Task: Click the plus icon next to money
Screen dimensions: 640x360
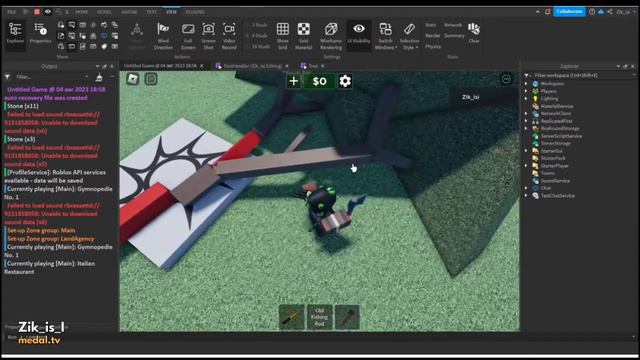Action: click(x=293, y=81)
